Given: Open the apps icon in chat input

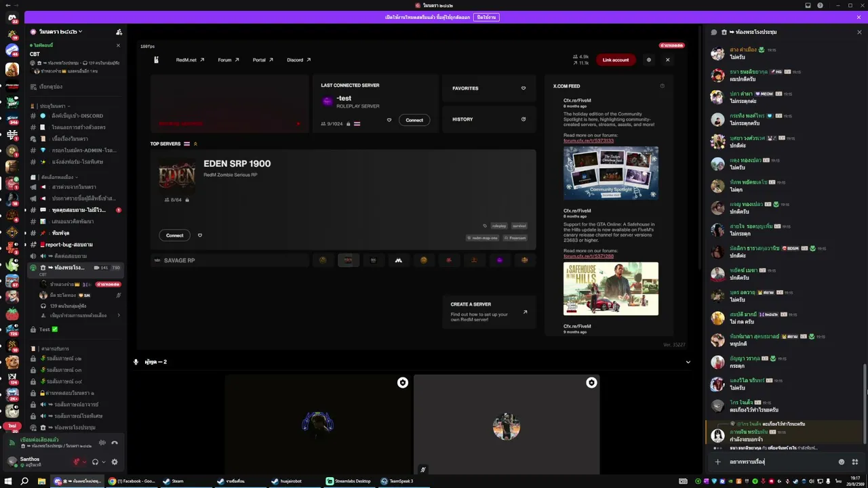Looking at the screenshot, I should click(855, 462).
